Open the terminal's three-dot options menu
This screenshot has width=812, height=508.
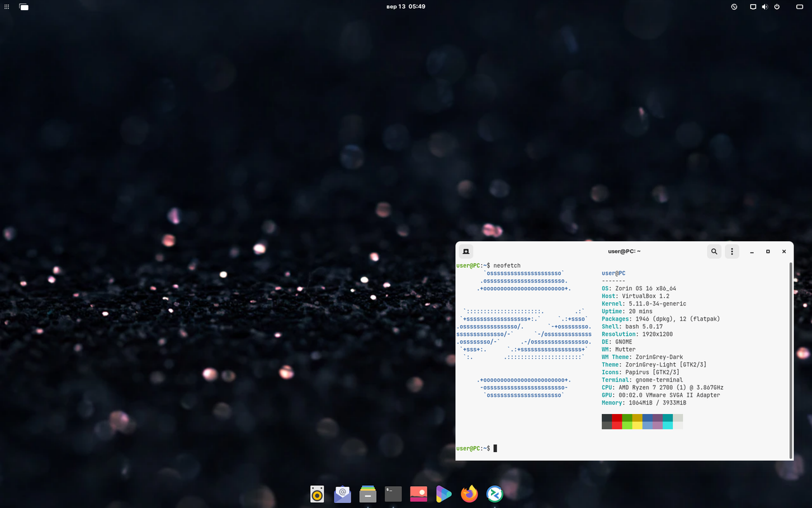[x=731, y=251]
